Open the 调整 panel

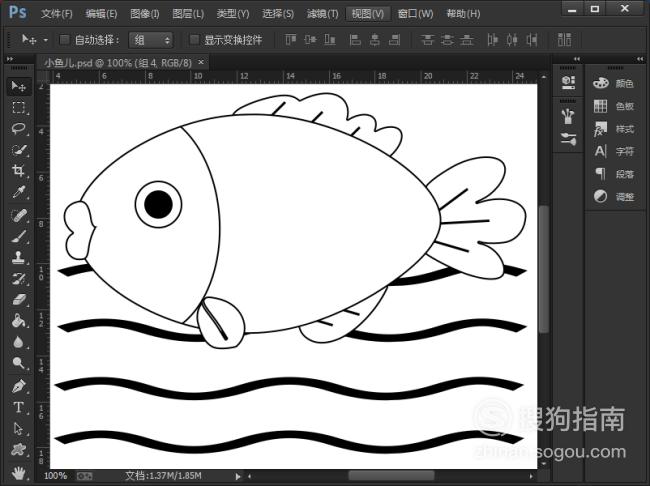point(613,196)
